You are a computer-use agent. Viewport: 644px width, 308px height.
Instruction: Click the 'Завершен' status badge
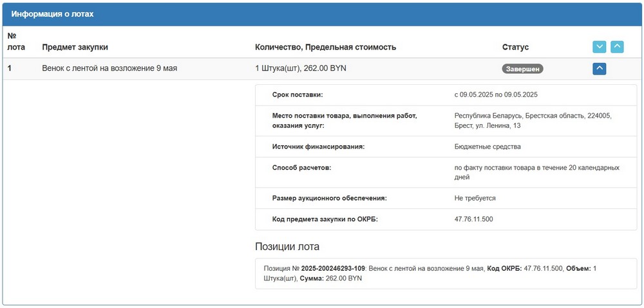point(522,69)
